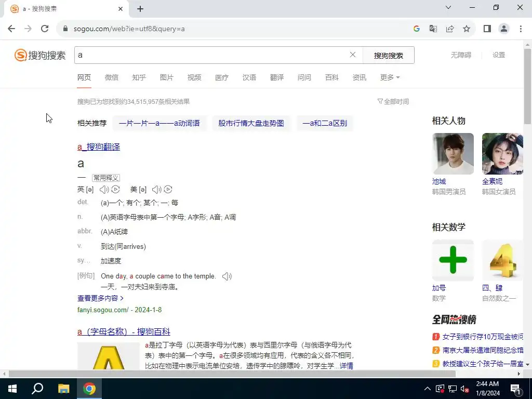The width and height of the screenshot is (532, 399).
Task: Open Chrome tab search chevron
Action: point(448,7)
